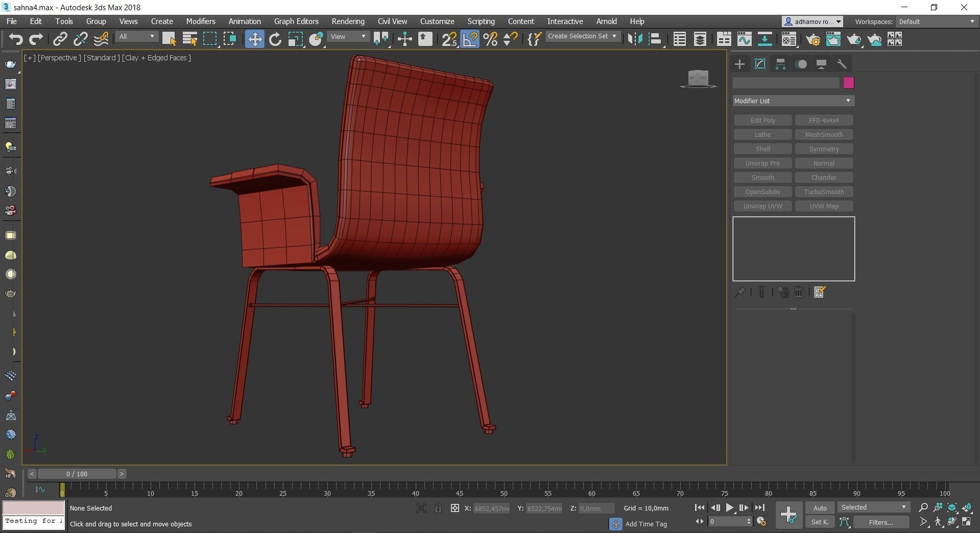Open the Scripting menu
980x533 pixels.
(481, 21)
